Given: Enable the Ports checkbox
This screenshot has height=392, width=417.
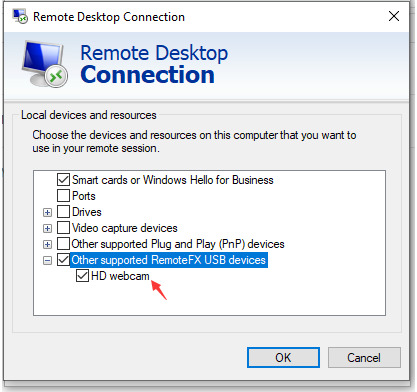Looking at the screenshot, I should point(63,195).
